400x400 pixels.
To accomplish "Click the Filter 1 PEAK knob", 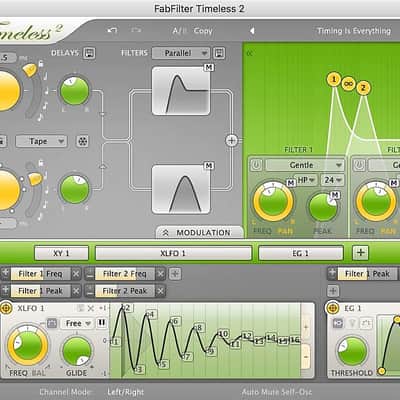I will point(323,207).
